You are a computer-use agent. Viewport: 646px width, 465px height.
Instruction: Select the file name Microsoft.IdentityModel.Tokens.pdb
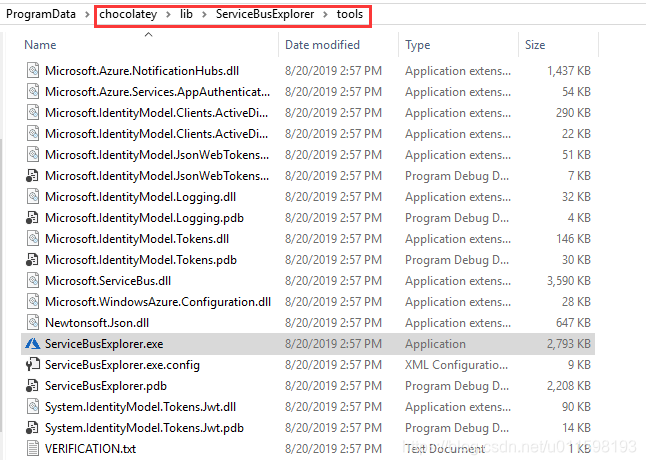141,260
